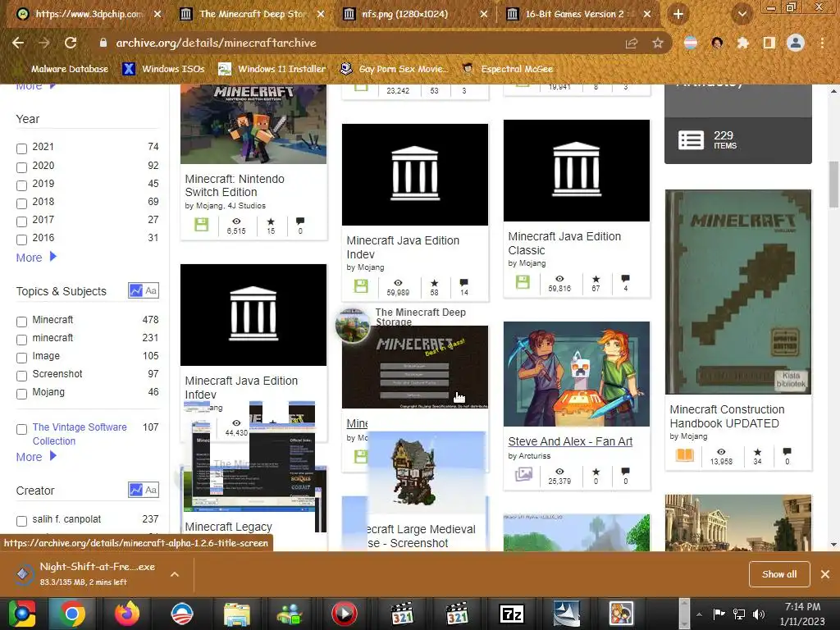Expand More under the Year filter
The height and width of the screenshot is (630, 840).
(36, 258)
